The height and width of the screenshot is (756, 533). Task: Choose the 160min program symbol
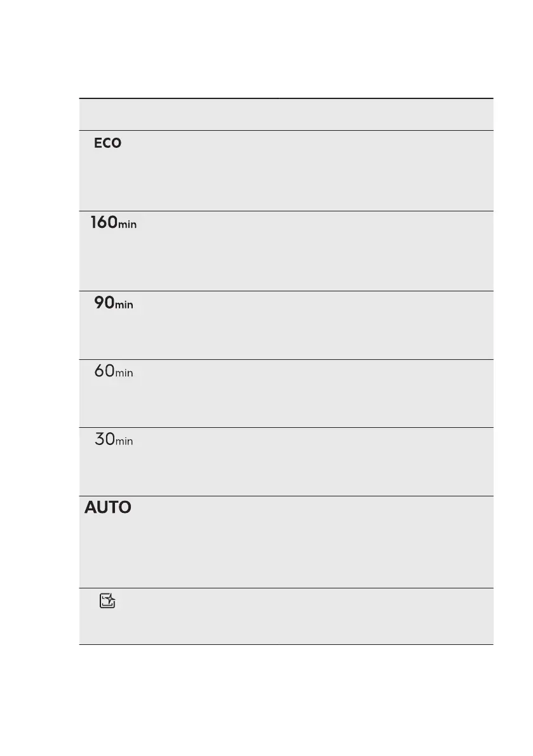(114, 223)
